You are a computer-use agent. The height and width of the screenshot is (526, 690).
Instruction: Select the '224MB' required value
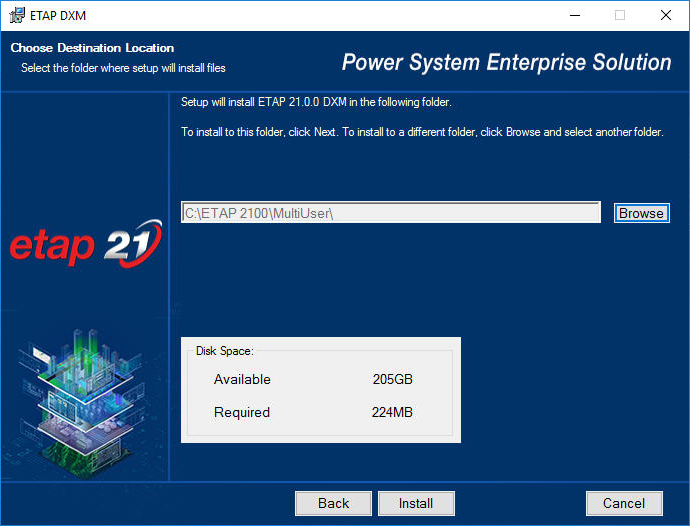pyautogui.click(x=392, y=412)
